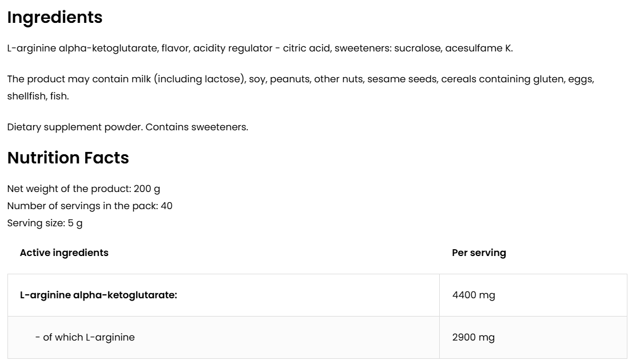Click the word peanuts in allergen warning
Screen dimensions: 632x364
289,79
